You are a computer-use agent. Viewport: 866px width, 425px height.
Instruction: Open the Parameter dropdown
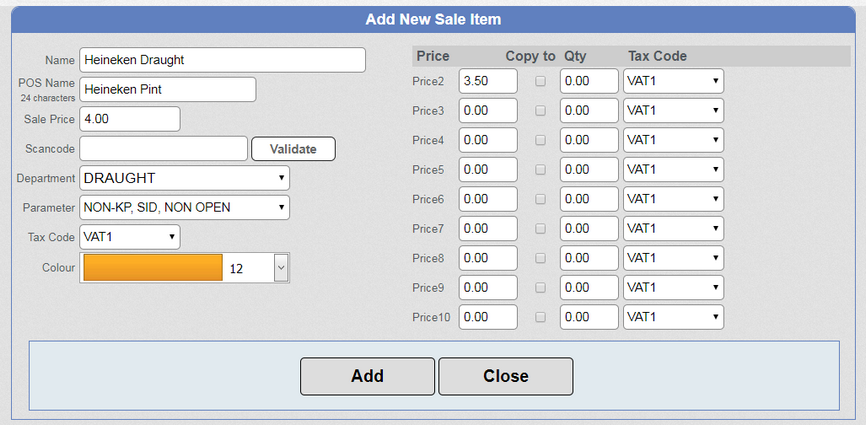(x=184, y=208)
